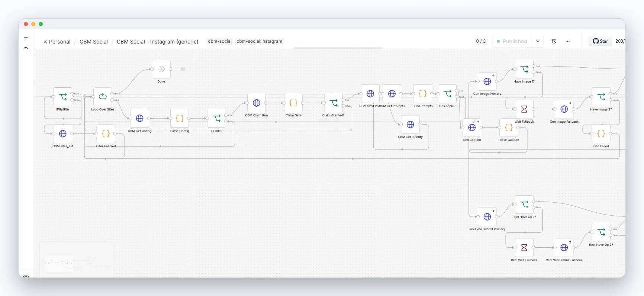This screenshot has width=644, height=296.
Task: Select the Claim Granted? condition node
Action: (334, 103)
